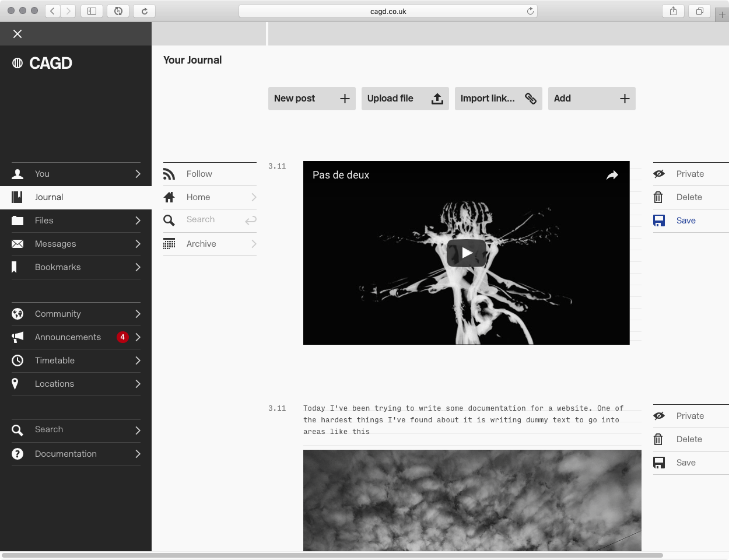Screen dimensions: 729x560
Task: Expand the Archive chevron in journal menu
Action: tap(254, 244)
